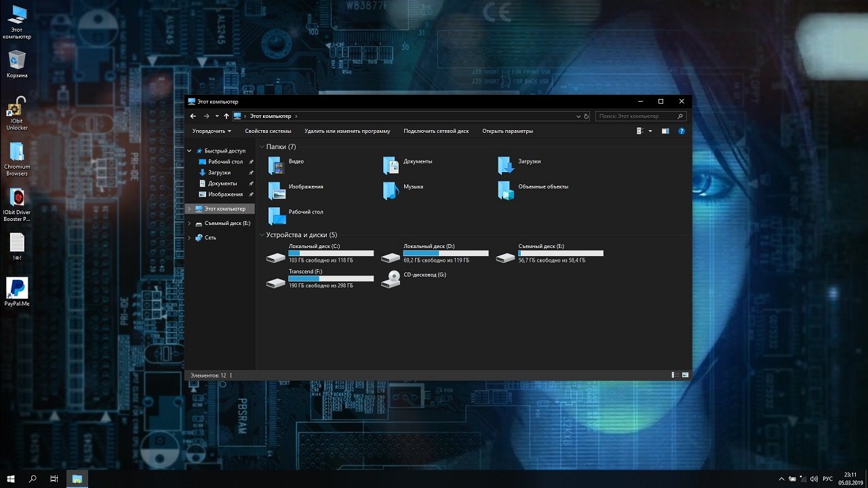
Task: Open the Упорядочить dropdown menu
Action: tap(211, 131)
